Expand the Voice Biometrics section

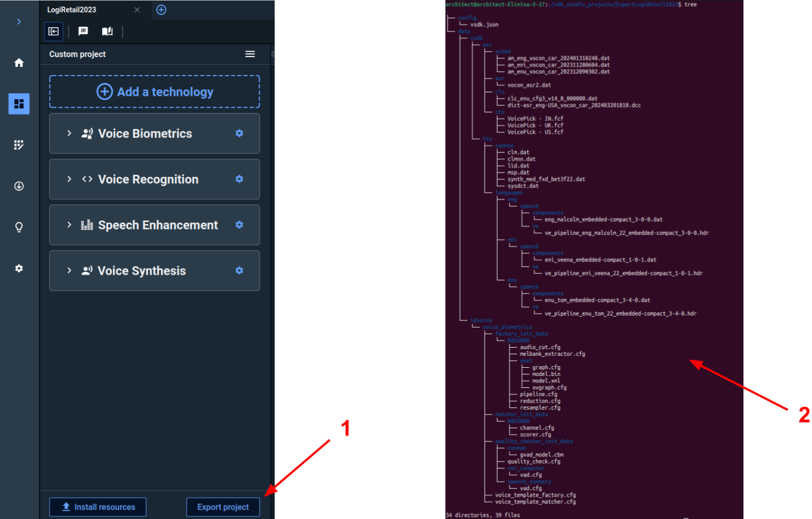point(69,133)
